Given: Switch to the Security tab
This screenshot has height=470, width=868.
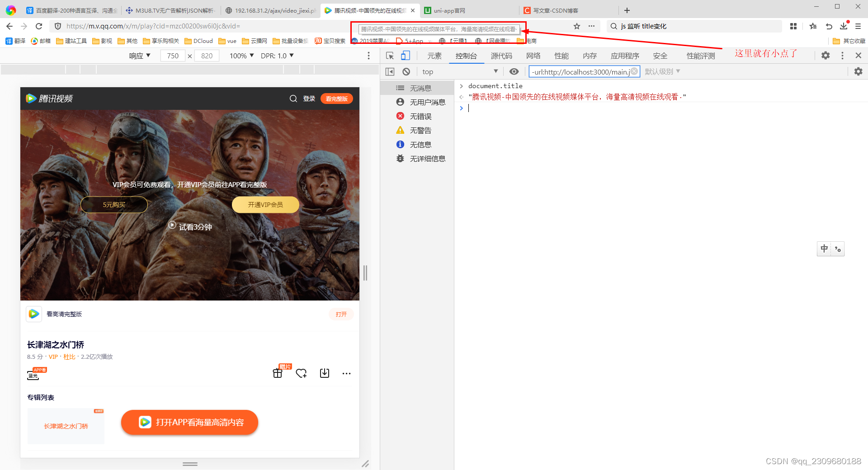Looking at the screenshot, I should pos(660,56).
